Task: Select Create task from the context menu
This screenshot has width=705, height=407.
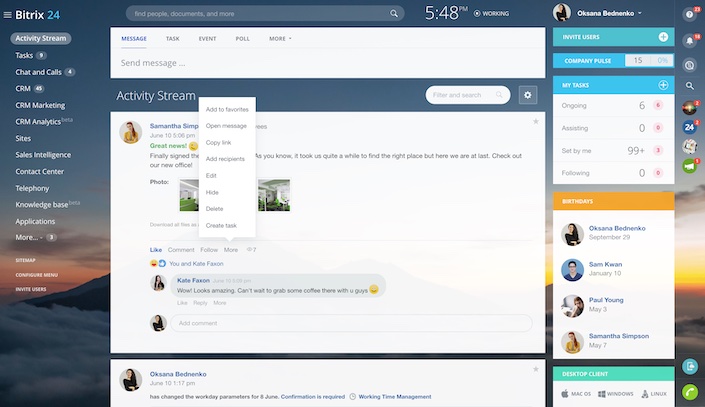Action: tap(221, 226)
